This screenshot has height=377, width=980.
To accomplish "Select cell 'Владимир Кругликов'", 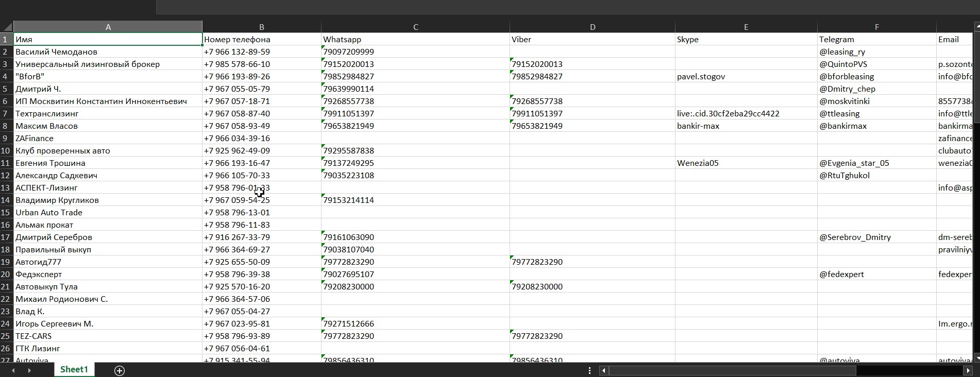I will point(108,200).
